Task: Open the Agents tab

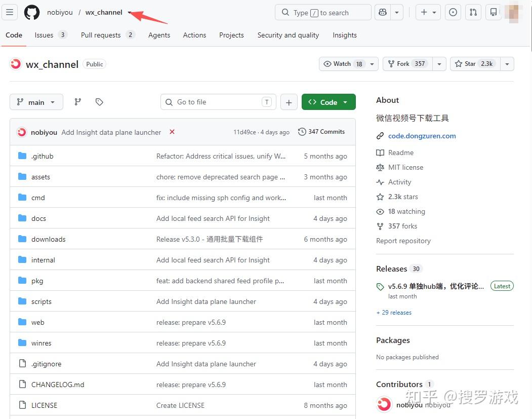Action: 159,35
